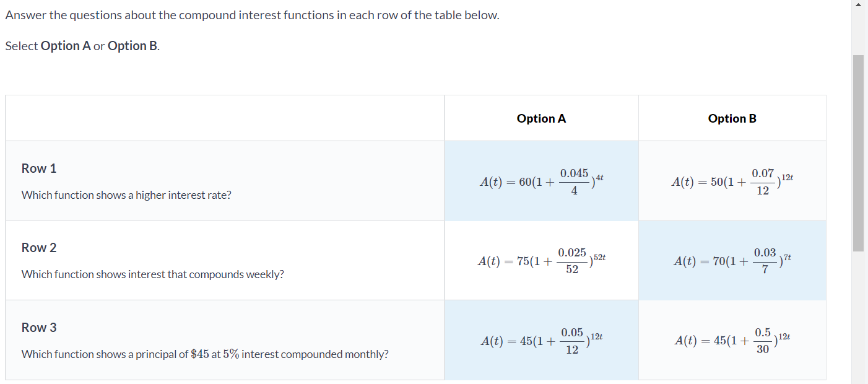Click the Row 3 label
Screen dimensions: 868x384
[38, 327]
